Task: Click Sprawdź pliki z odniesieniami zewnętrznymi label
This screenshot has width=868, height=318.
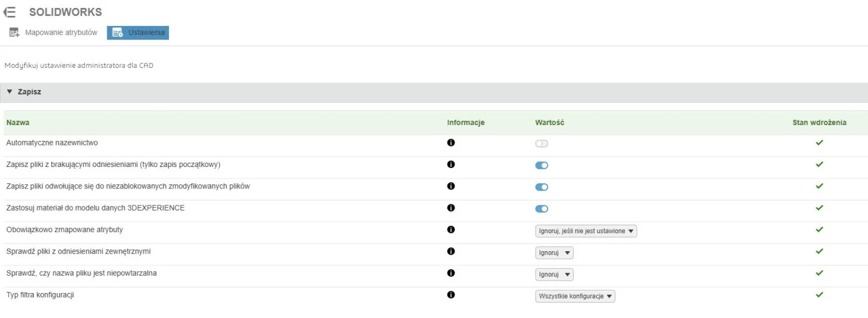Action: (79, 251)
